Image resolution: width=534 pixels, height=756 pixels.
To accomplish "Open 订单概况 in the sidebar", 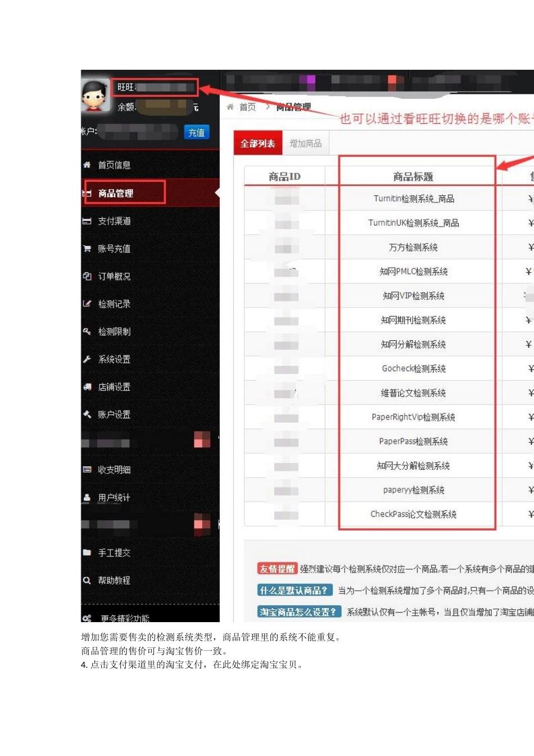I will point(114,276).
